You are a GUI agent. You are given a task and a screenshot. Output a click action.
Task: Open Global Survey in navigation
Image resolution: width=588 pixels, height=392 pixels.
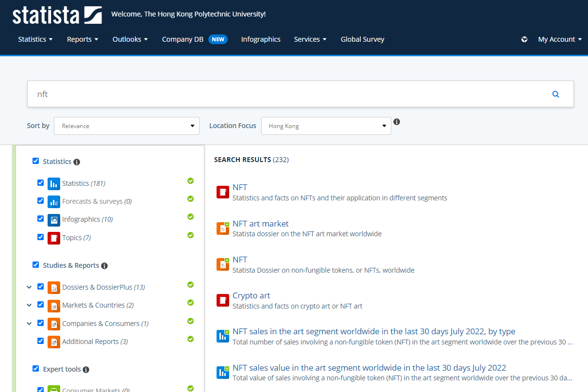tap(363, 39)
